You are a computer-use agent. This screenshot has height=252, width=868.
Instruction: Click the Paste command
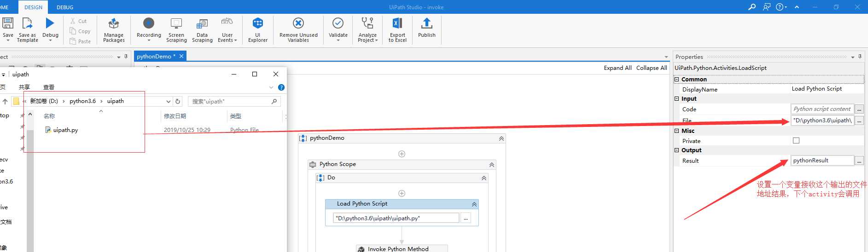click(80, 41)
